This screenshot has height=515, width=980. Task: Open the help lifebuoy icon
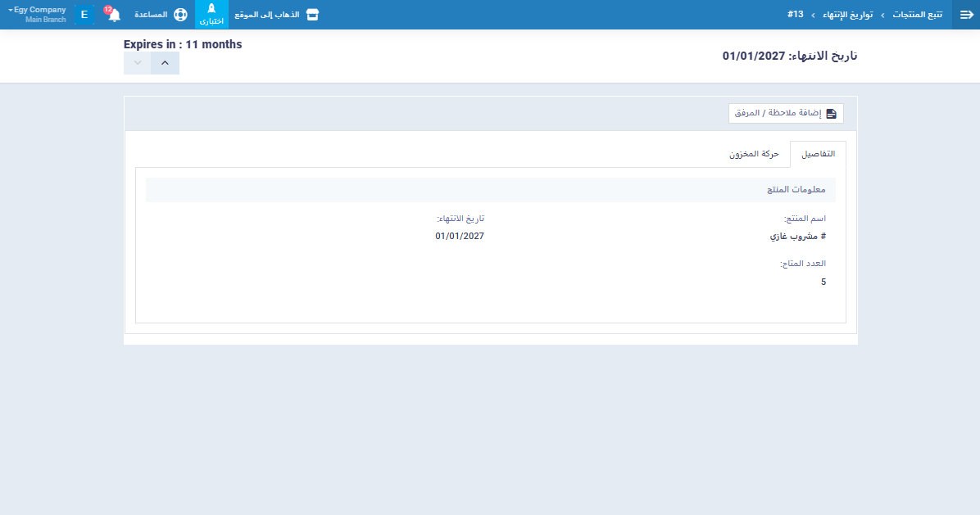coord(180,15)
